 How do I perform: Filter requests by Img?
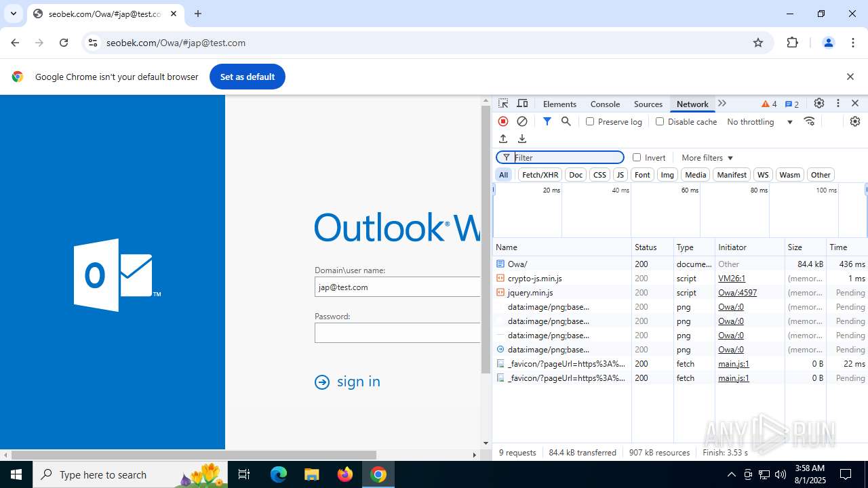(x=667, y=175)
